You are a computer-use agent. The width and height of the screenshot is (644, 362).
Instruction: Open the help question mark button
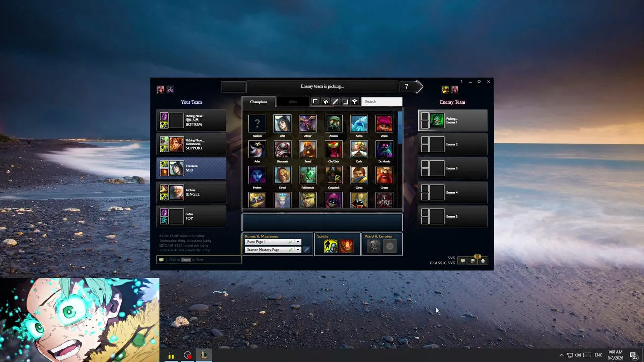pyautogui.click(x=461, y=82)
